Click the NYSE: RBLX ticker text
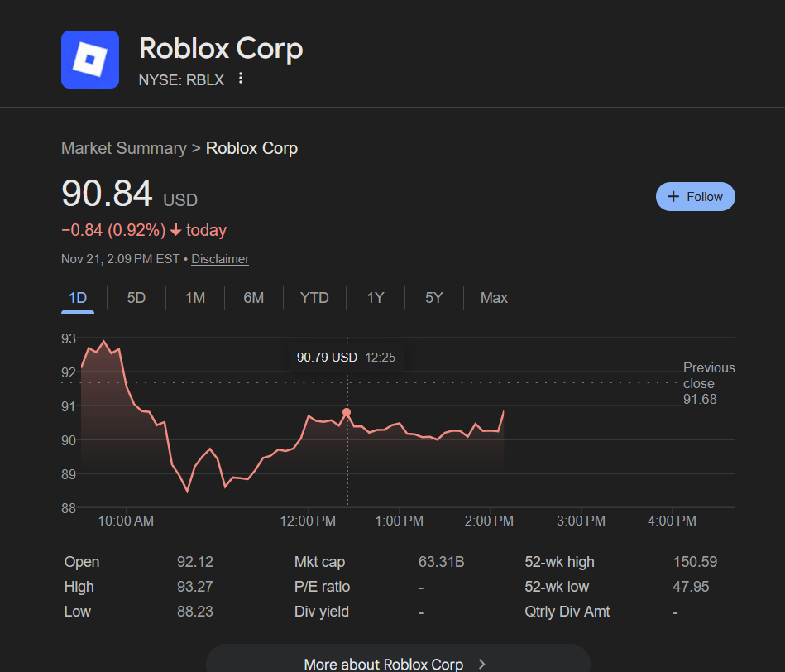This screenshot has width=785, height=672. point(181,80)
